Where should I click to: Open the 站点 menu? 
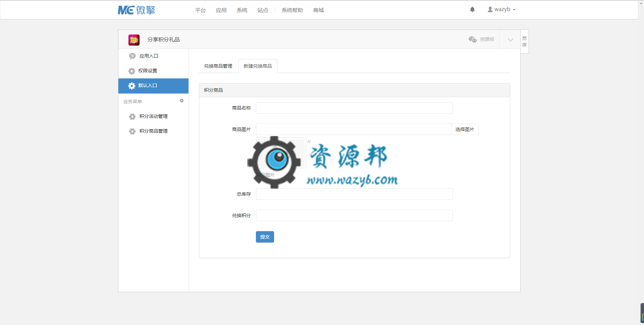click(x=263, y=10)
